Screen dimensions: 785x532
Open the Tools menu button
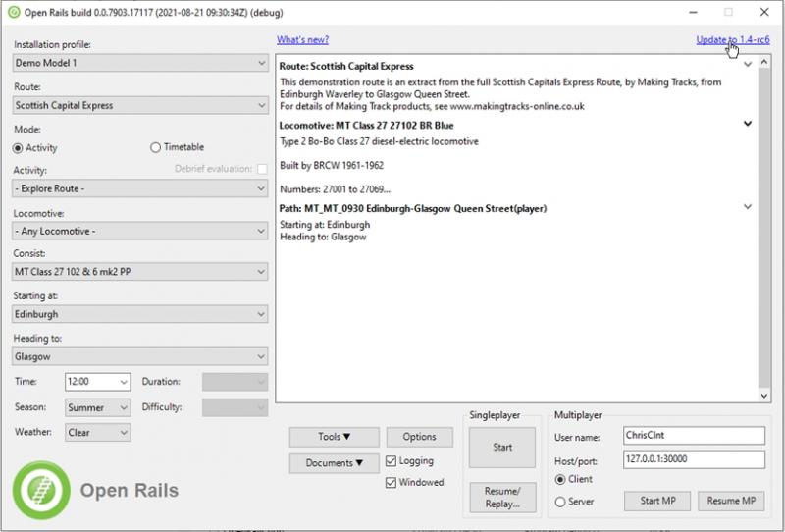point(334,437)
